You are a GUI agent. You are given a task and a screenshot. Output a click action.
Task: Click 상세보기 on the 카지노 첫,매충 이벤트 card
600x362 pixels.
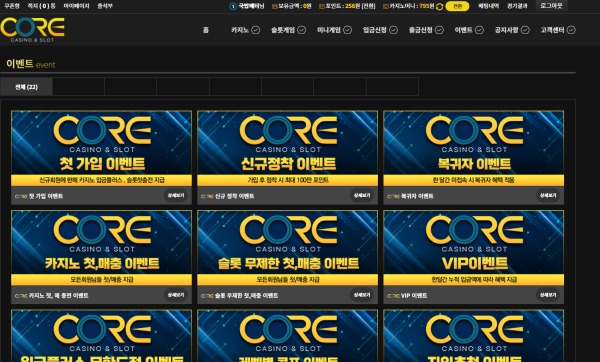pos(176,295)
